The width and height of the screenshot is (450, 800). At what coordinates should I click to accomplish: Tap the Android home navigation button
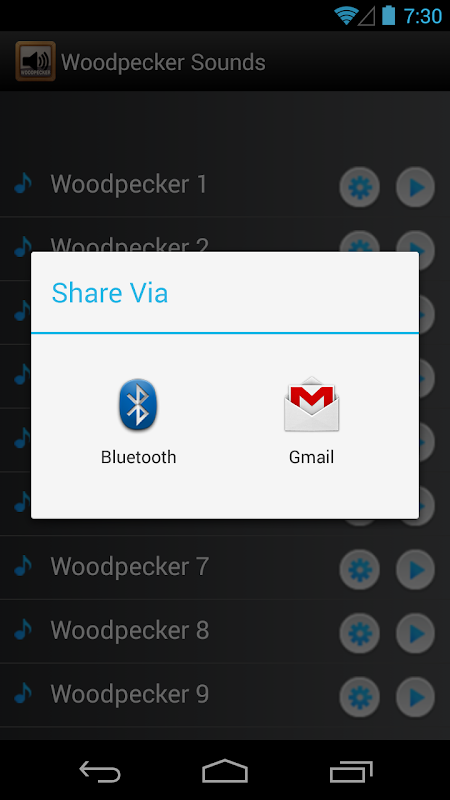pyautogui.click(x=225, y=771)
